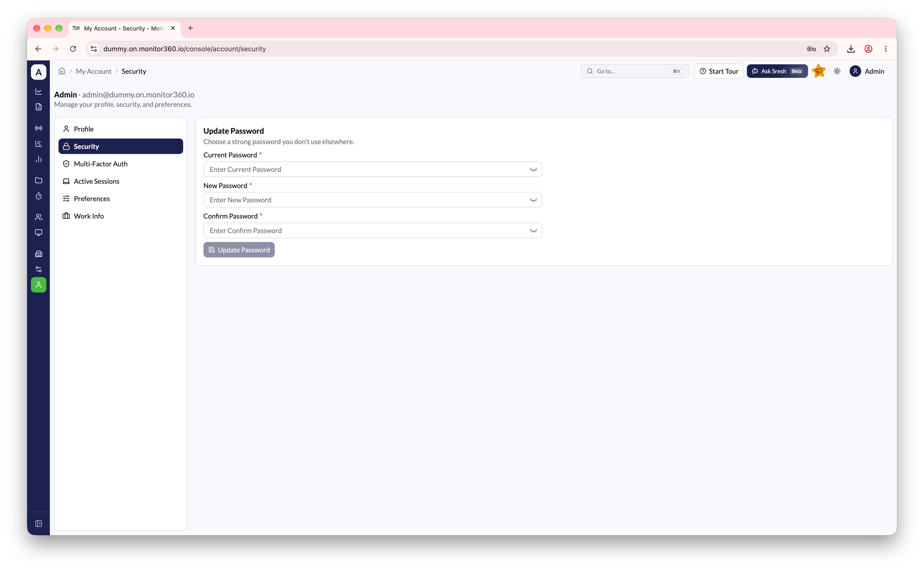Open the horizontal bar list icon in sidebar
This screenshot has width=924, height=571.
(38, 144)
